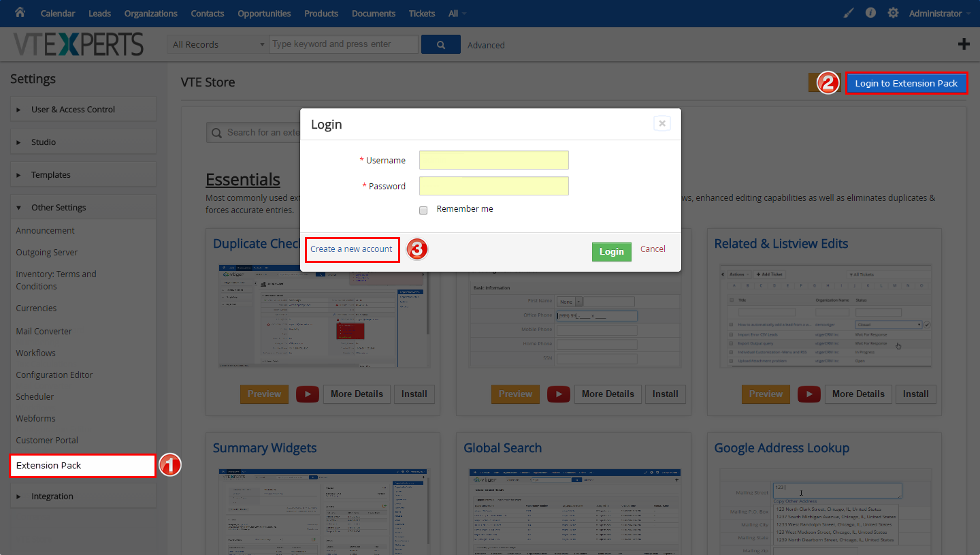Open Related & Listview Edits thumbnail
Image resolution: width=980 pixels, height=555 pixels.
coord(826,317)
